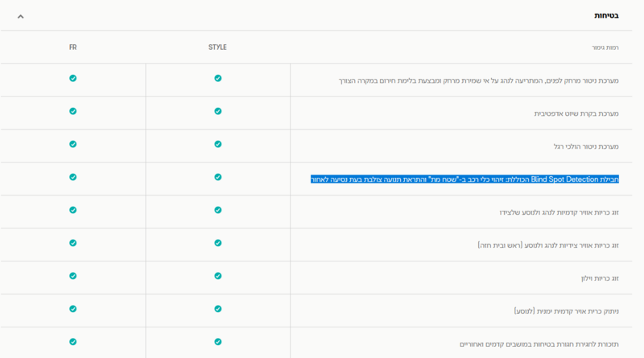Click the זוג כריות אוויר צידיות text
This screenshot has width=644, height=358.
(548, 245)
